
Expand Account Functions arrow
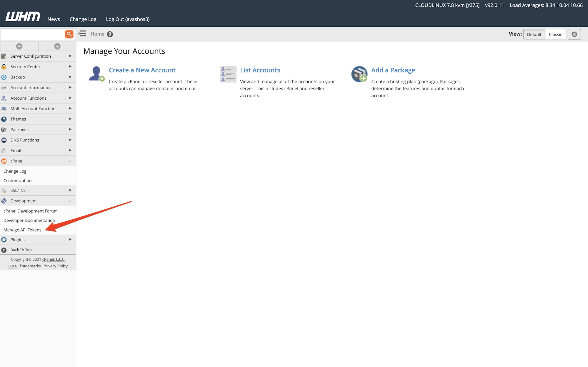pyautogui.click(x=70, y=98)
